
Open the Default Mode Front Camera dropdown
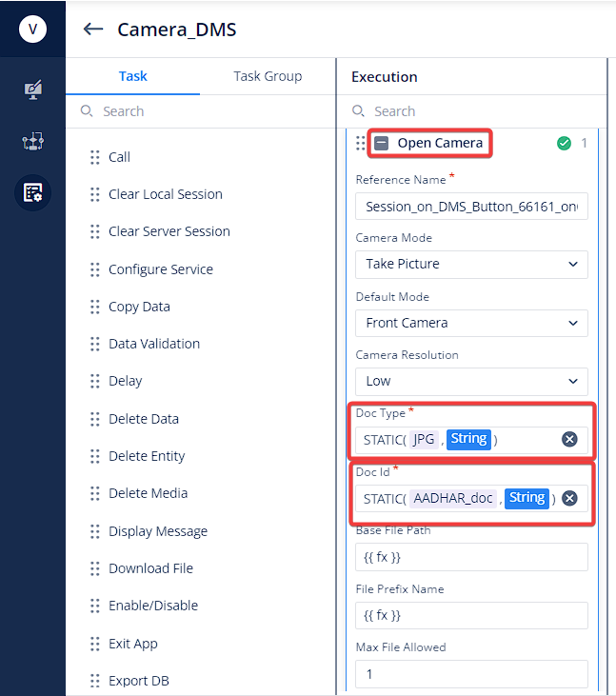click(x=471, y=323)
